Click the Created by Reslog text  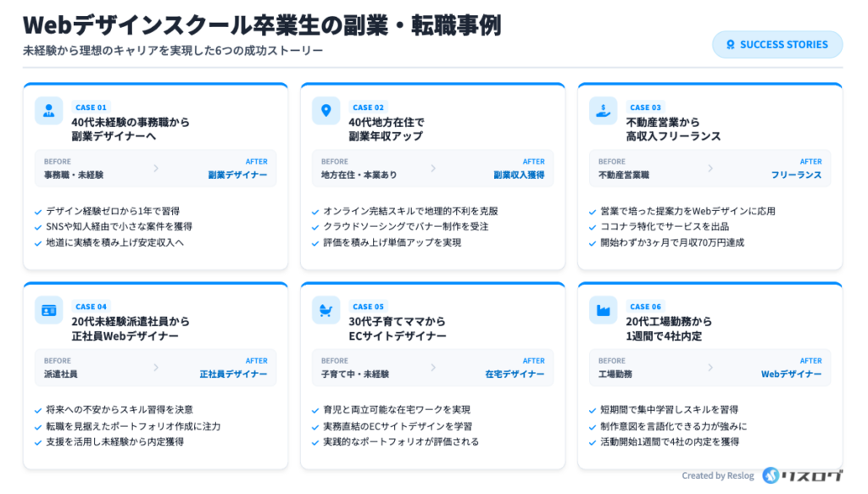pyautogui.click(x=716, y=476)
